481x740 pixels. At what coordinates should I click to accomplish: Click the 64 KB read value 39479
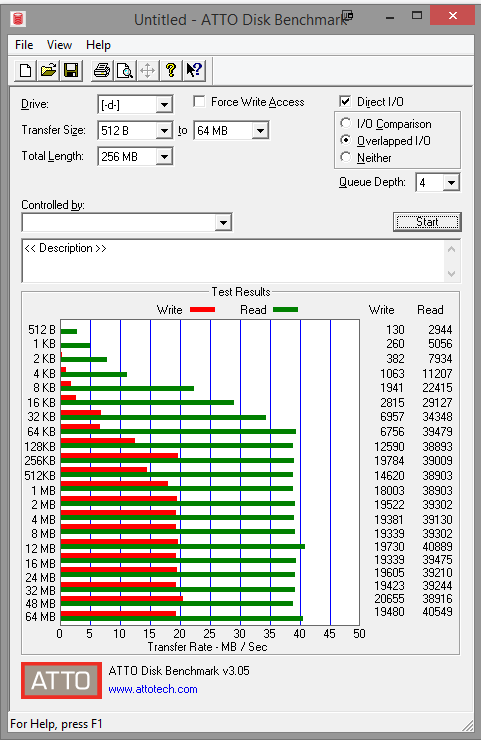pos(437,431)
